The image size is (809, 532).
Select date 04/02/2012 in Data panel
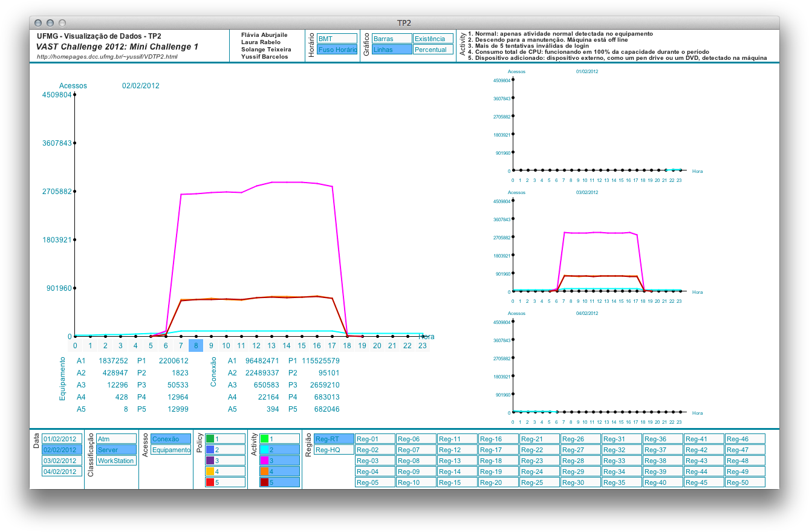(x=61, y=472)
